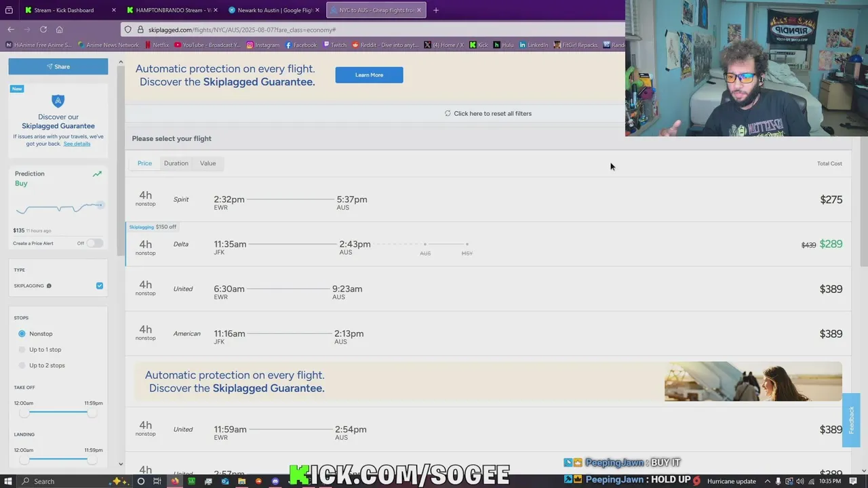
Task: Select the United 11:59am $389 flight
Action: coord(488,429)
